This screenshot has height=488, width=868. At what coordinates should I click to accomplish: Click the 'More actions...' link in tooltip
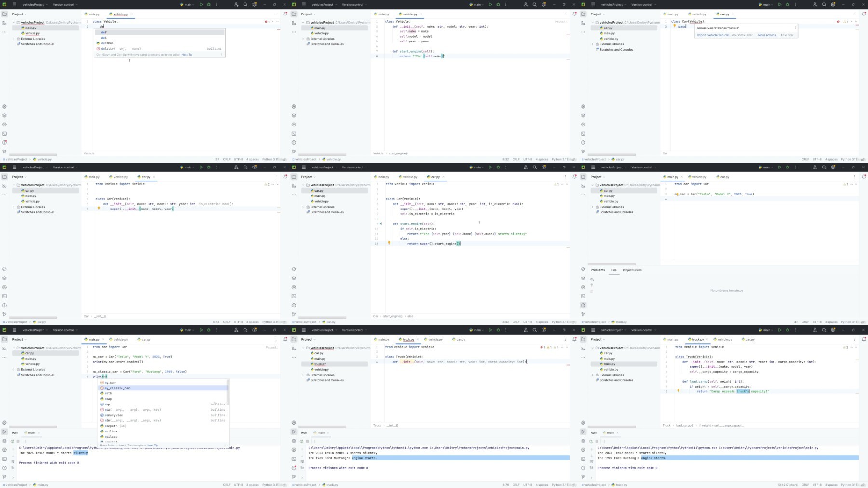tap(767, 35)
